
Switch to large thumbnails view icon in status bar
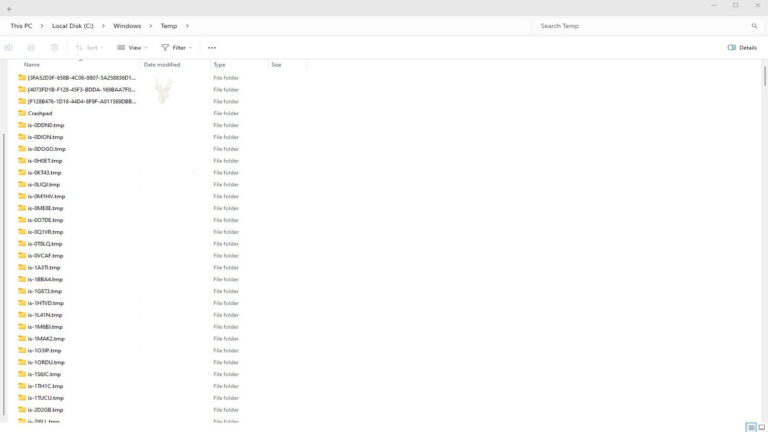pos(761,428)
